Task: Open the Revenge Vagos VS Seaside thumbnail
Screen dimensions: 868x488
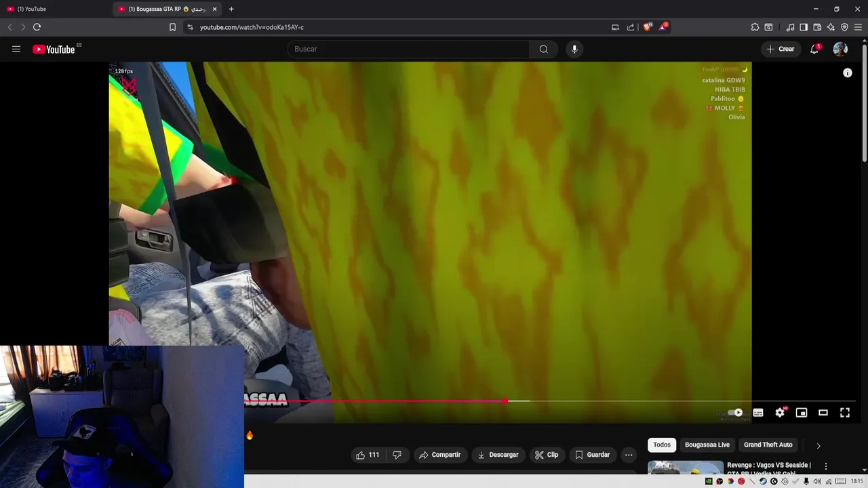Action: pos(685,468)
